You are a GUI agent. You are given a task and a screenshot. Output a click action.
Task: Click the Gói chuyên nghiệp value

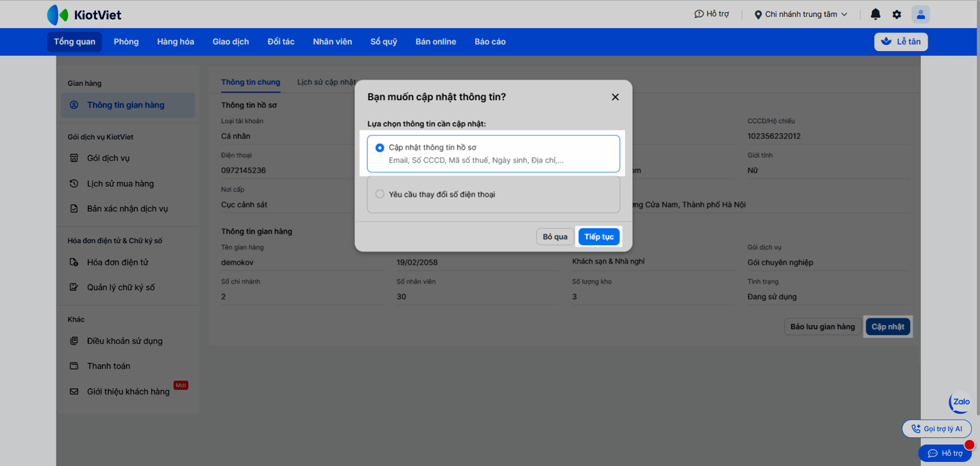780,262
